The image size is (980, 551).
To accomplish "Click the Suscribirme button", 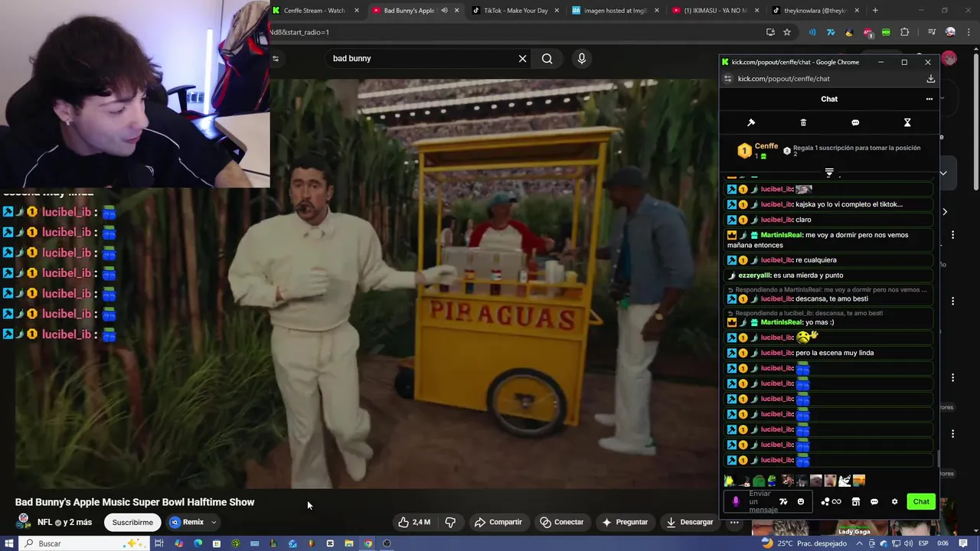I will click(x=132, y=522).
